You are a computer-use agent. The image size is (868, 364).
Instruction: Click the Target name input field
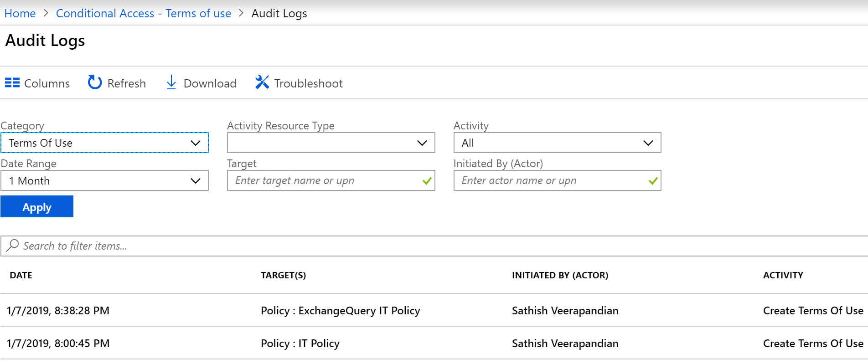[324, 181]
